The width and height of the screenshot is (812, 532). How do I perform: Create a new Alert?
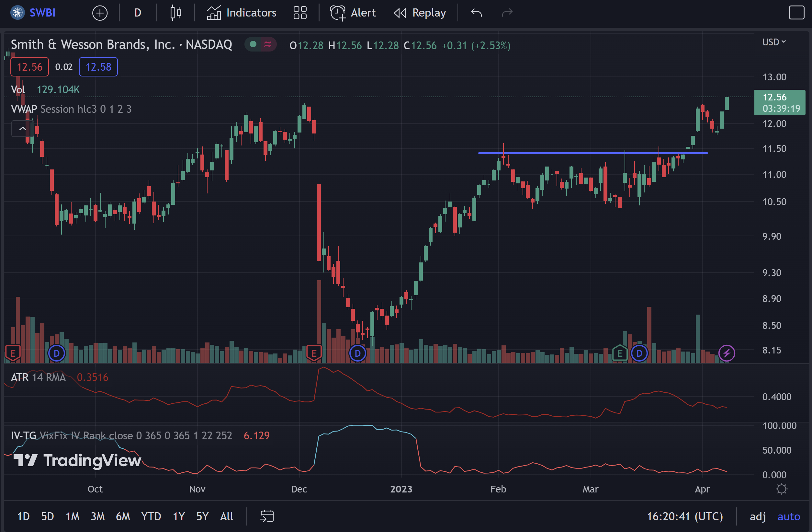pyautogui.click(x=353, y=13)
